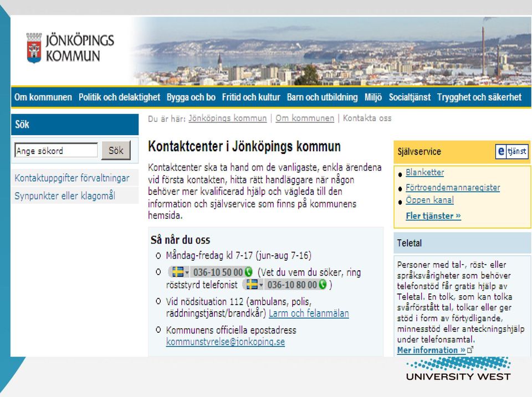Open Bygga och bo menu
The image size is (532, 397).
pos(191,97)
